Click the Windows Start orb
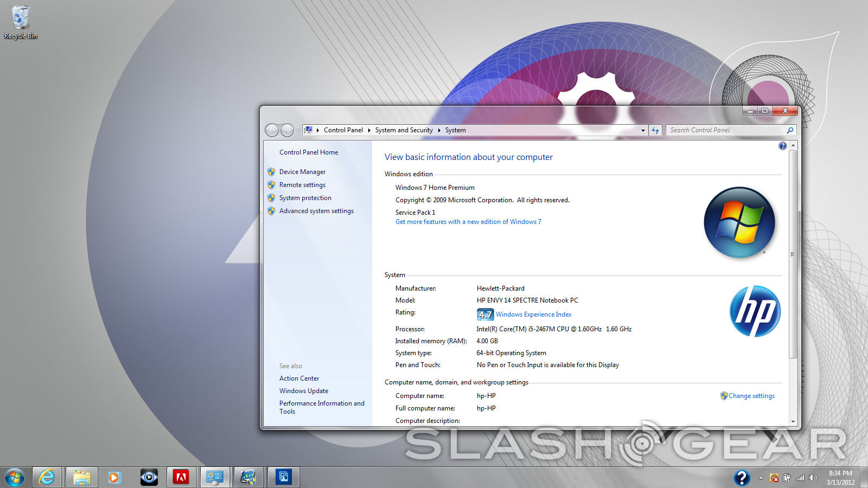868x488 pixels. click(x=15, y=477)
